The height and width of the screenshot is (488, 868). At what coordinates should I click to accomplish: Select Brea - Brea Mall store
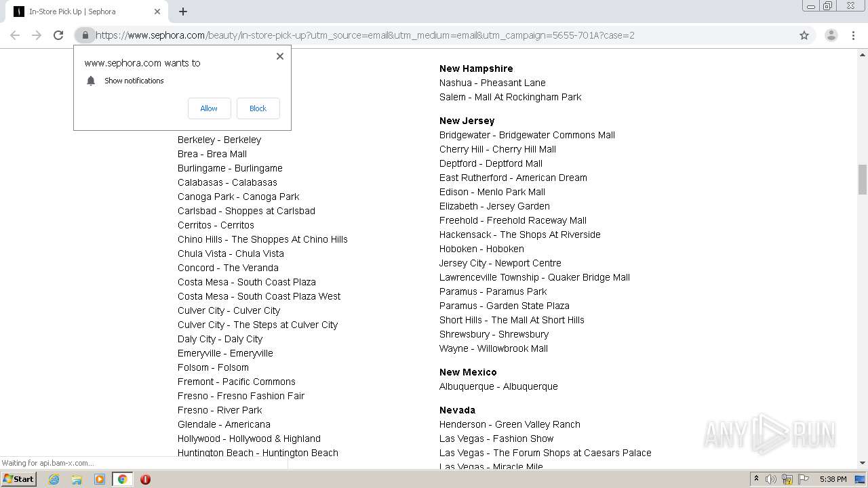point(212,154)
